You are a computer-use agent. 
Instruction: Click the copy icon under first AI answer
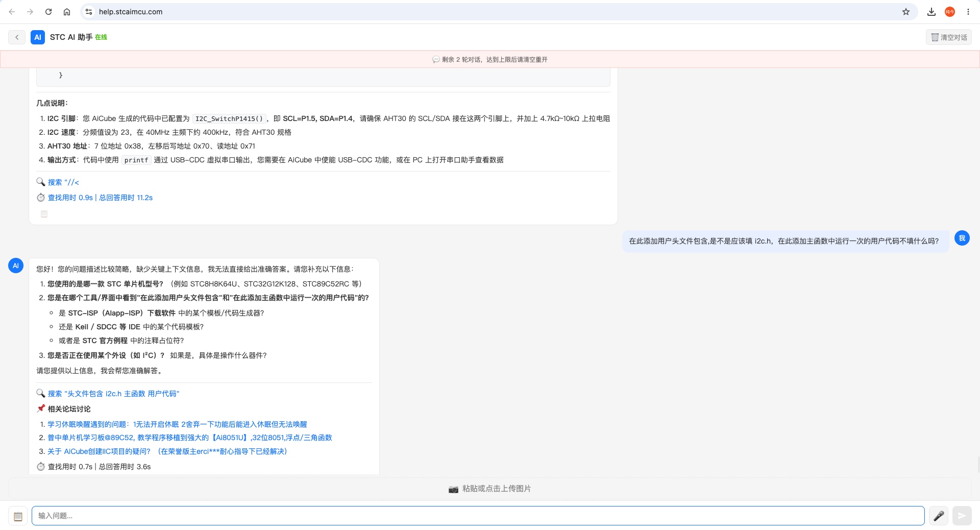coord(44,214)
